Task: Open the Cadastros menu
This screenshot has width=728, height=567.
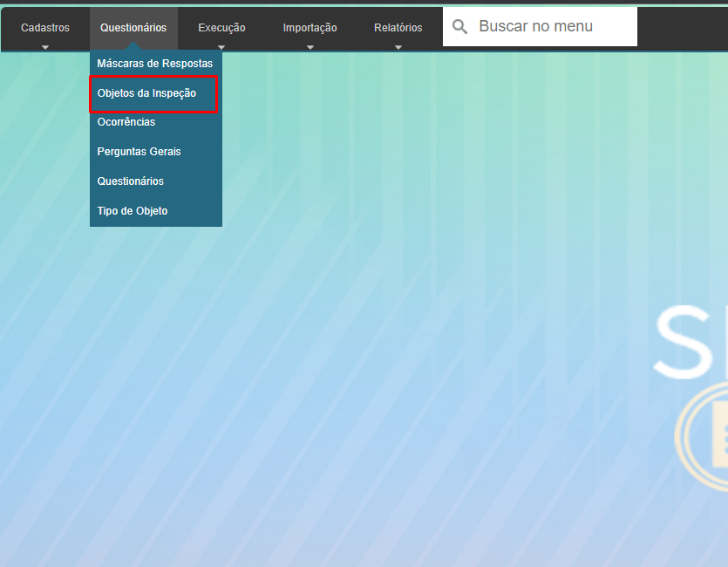Action: pyautogui.click(x=45, y=28)
